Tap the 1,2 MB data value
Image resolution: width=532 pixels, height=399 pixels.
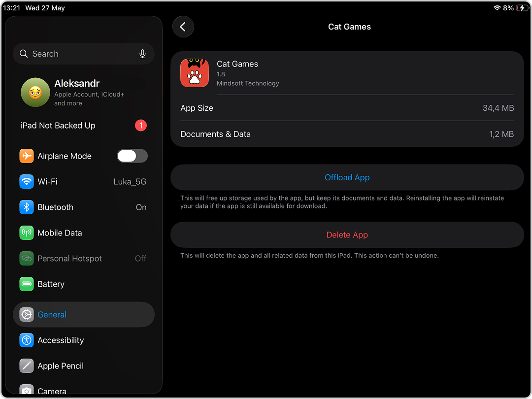click(501, 134)
